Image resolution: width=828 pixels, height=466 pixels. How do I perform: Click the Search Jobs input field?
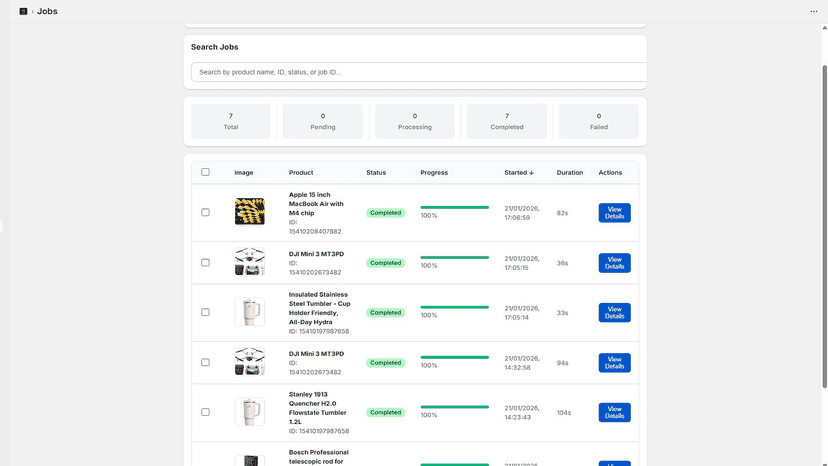click(419, 72)
